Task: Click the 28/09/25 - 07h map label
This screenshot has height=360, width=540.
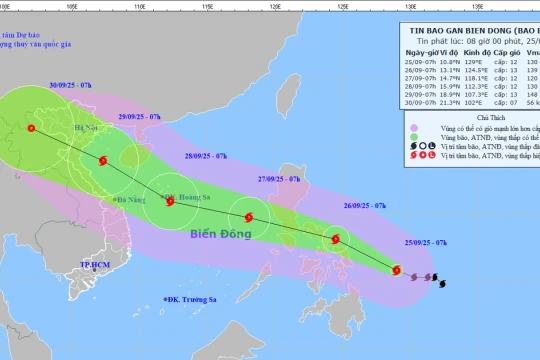Action: point(206,156)
